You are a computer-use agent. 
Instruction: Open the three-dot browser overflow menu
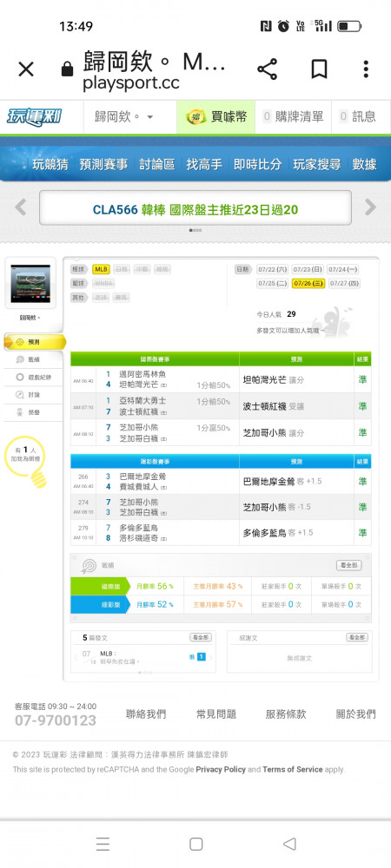point(366,69)
